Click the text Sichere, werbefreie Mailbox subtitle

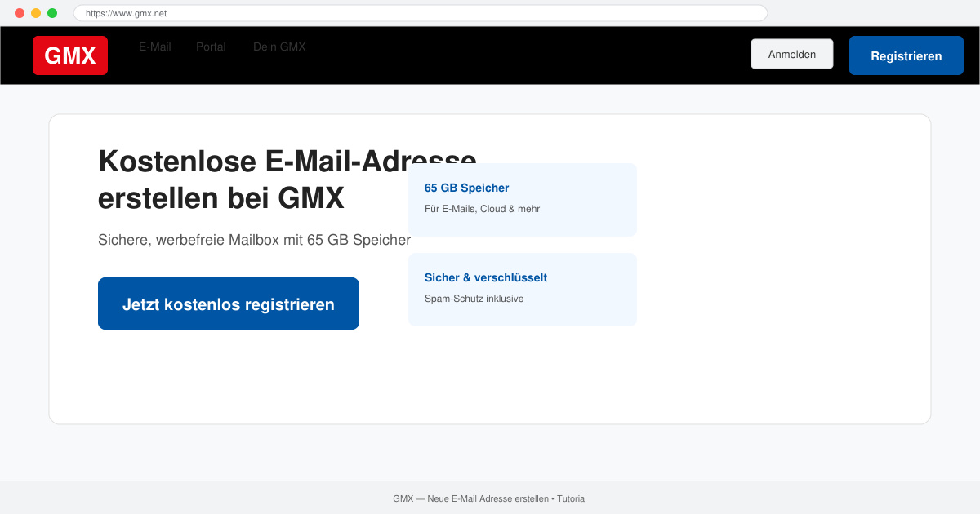click(254, 240)
